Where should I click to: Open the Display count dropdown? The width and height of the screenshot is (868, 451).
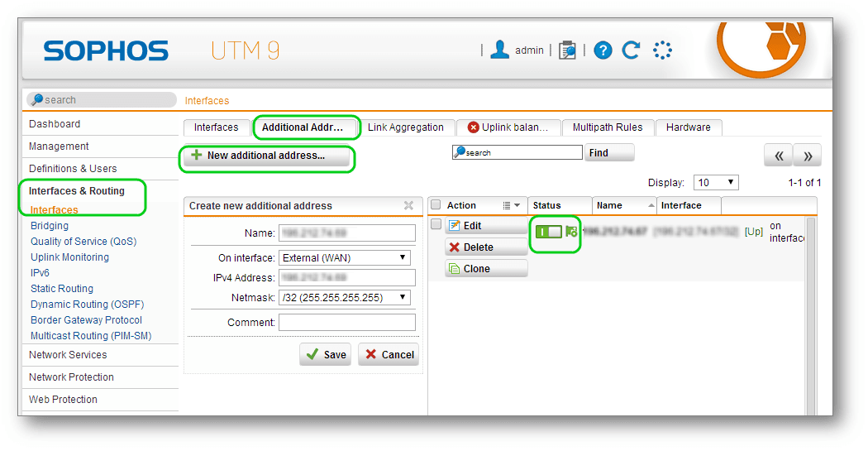pyautogui.click(x=716, y=183)
